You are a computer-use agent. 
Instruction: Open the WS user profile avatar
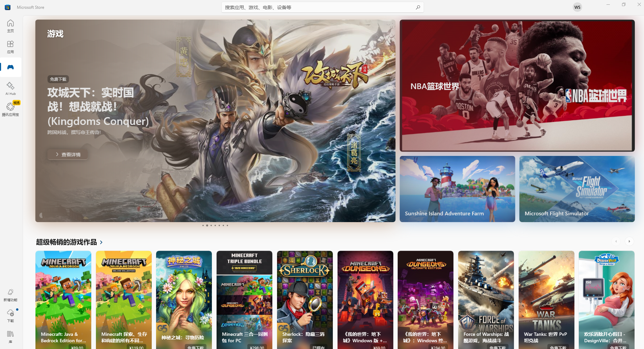click(x=577, y=7)
